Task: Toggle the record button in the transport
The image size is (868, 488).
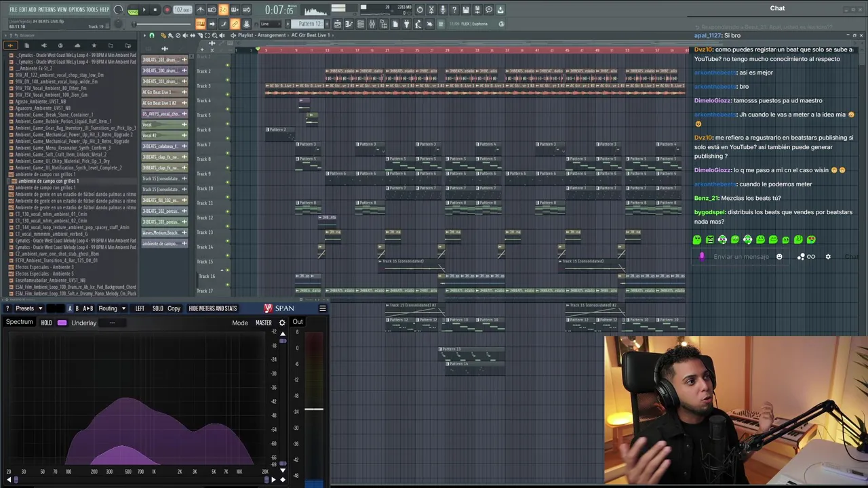Action: [167, 10]
